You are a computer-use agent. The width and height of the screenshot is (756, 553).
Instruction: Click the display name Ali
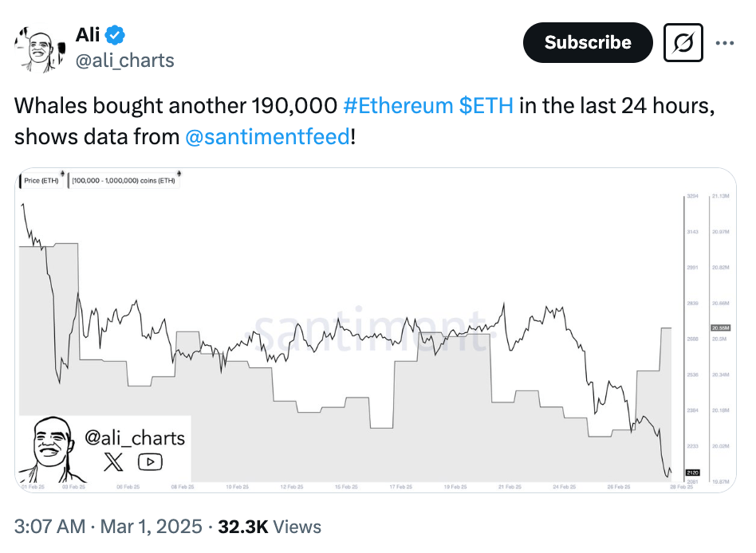point(88,35)
